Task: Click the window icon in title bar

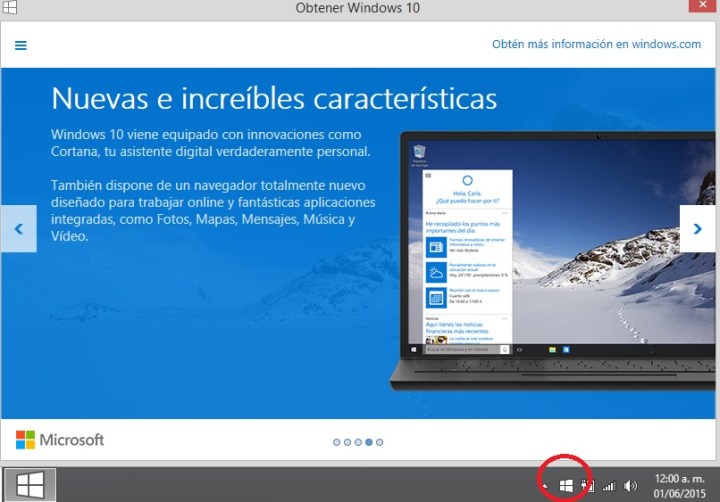Action: point(9,7)
